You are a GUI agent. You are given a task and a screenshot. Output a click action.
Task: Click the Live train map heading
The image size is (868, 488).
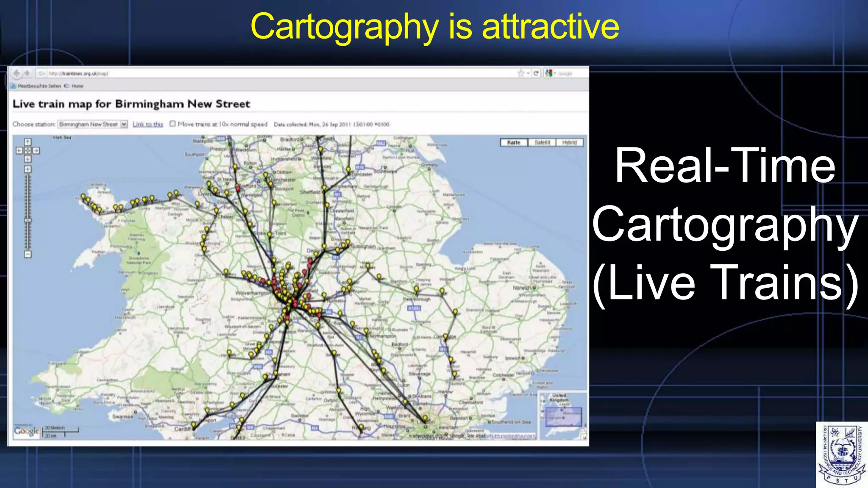pyautogui.click(x=131, y=104)
